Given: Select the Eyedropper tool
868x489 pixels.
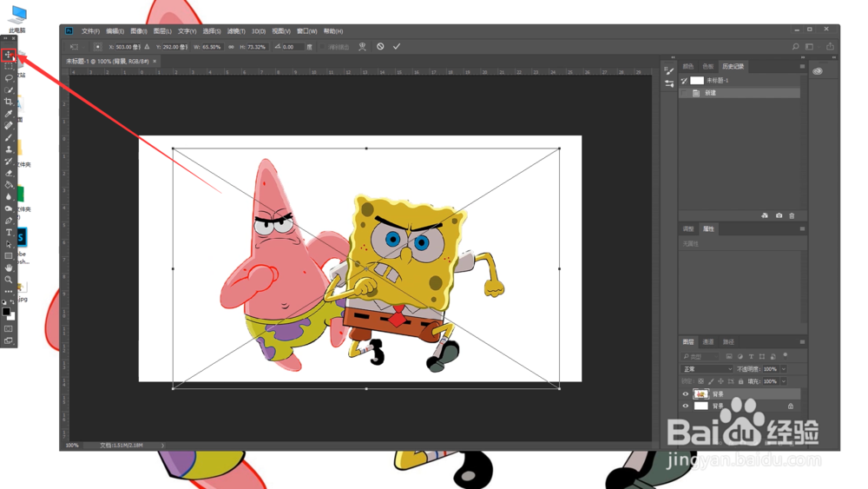Looking at the screenshot, I should tap(9, 114).
